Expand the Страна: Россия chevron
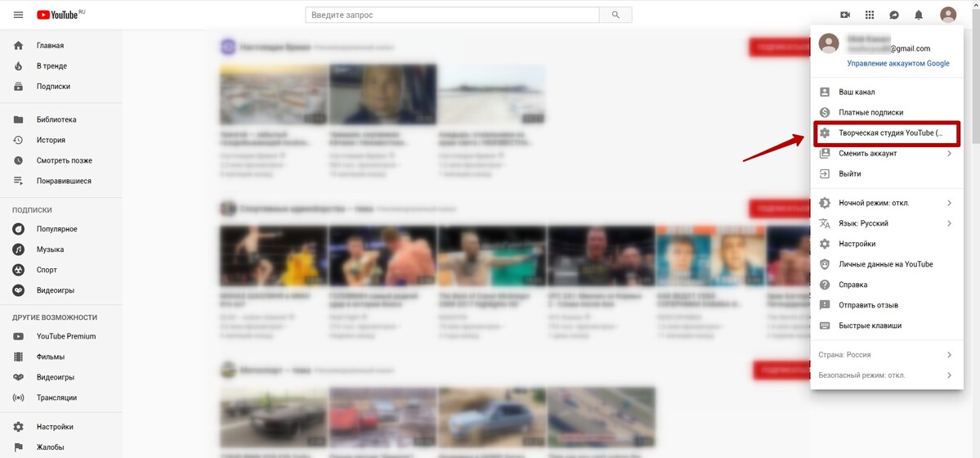The image size is (980, 458). click(949, 355)
